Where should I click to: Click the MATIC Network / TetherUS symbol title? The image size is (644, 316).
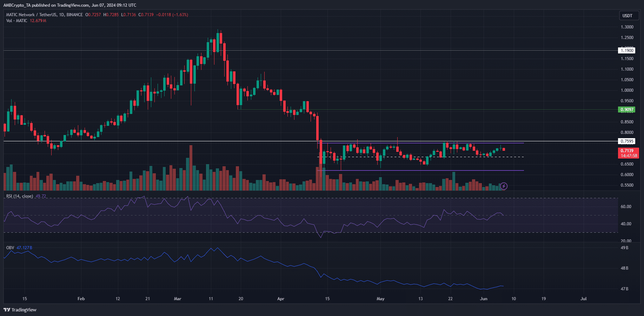pyautogui.click(x=45, y=15)
